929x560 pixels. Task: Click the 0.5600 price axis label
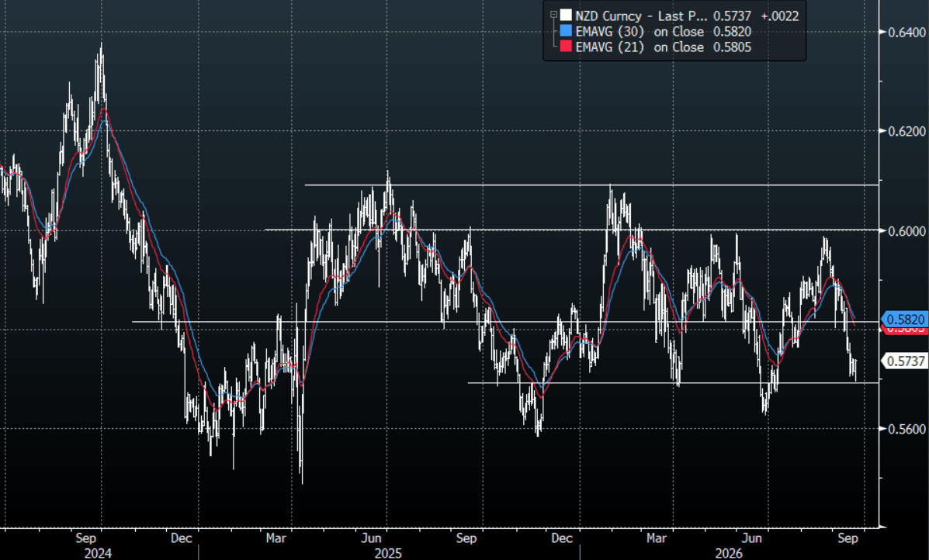[x=907, y=429]
